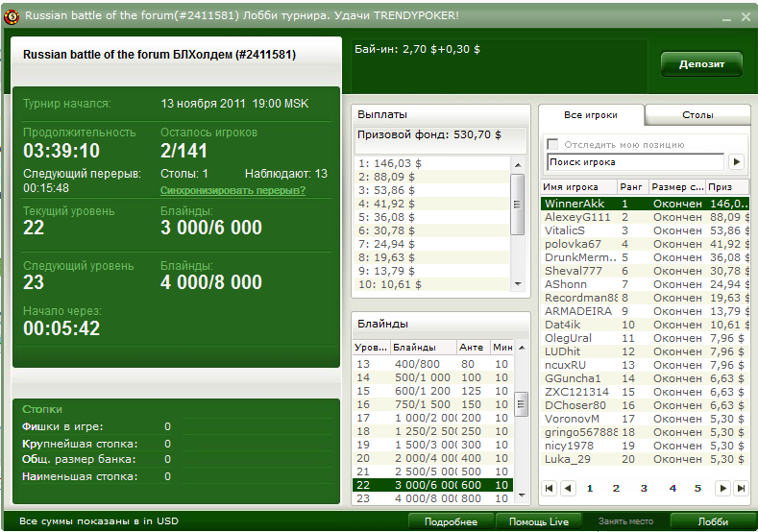This screenshot has width=758, height=532.
Task: Select player row 'ARMADEIRA'
Action: tap(645, 311)
